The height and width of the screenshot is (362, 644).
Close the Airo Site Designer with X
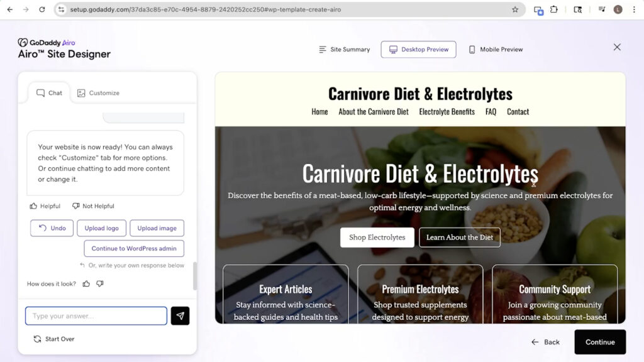pyautogui.click(x=617, y=47)
